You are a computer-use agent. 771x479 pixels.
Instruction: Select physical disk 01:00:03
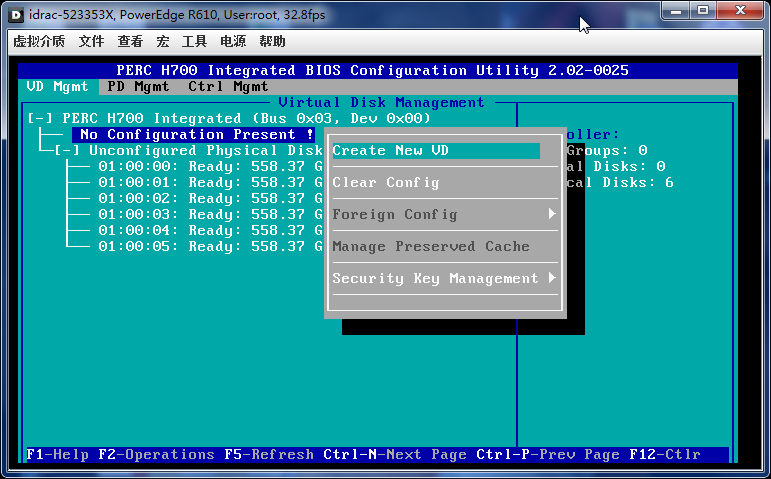[210, 214]
